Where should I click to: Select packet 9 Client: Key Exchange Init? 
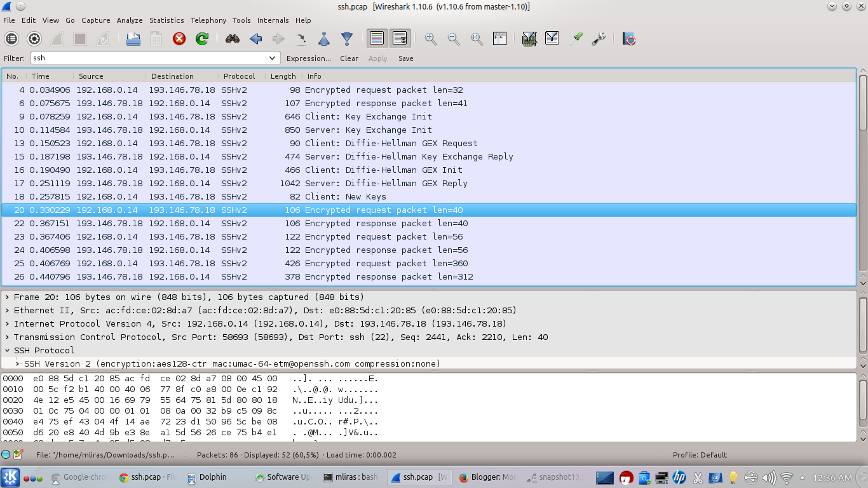(x=429, y=117)
